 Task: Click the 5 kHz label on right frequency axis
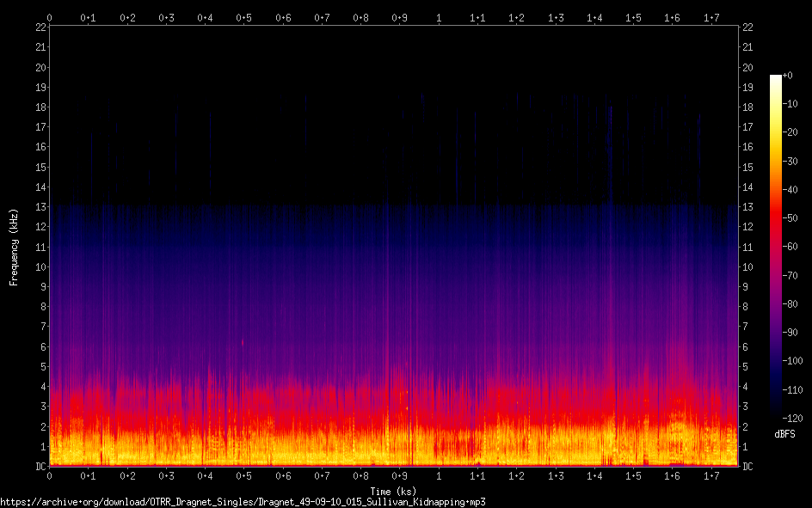(x=745, y=367)
